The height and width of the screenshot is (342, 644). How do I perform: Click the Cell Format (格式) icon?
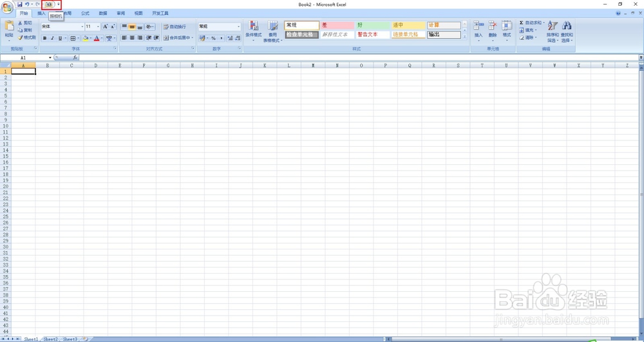[507, 26]
